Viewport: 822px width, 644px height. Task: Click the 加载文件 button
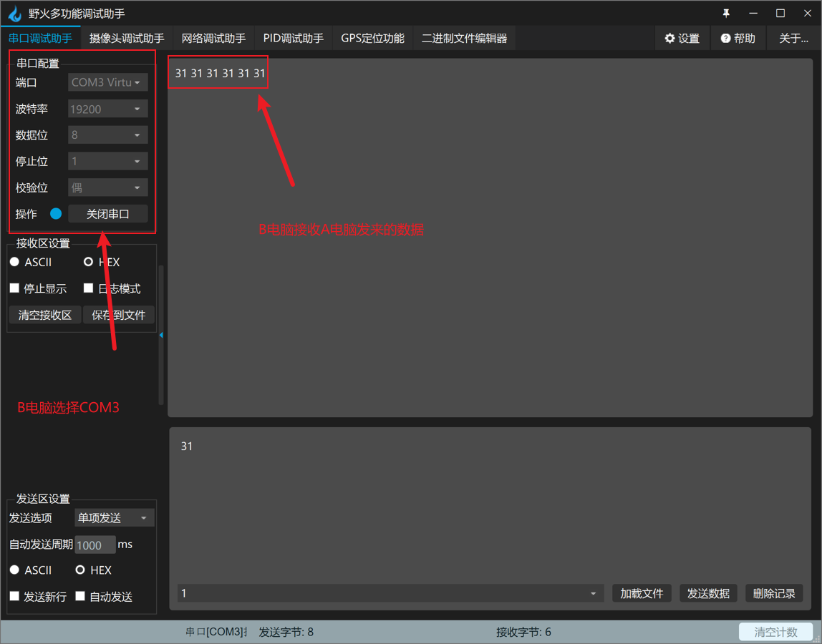coord(642,593)
